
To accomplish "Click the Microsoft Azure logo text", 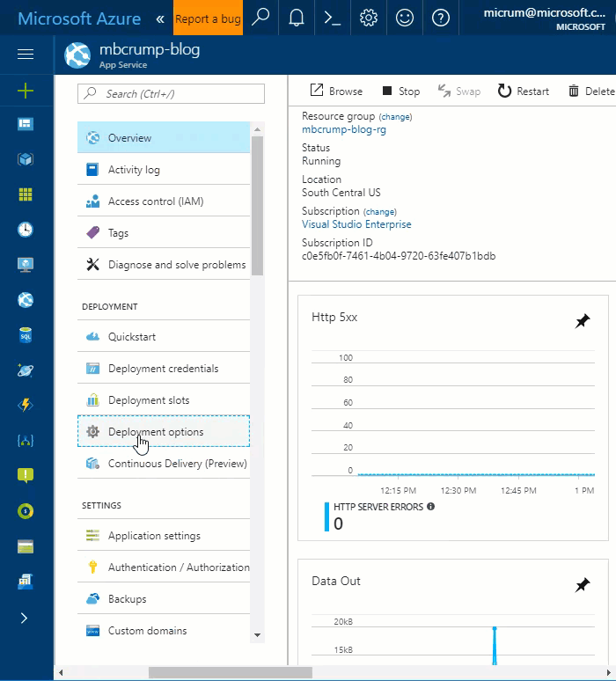I will [x=79, y=18].
